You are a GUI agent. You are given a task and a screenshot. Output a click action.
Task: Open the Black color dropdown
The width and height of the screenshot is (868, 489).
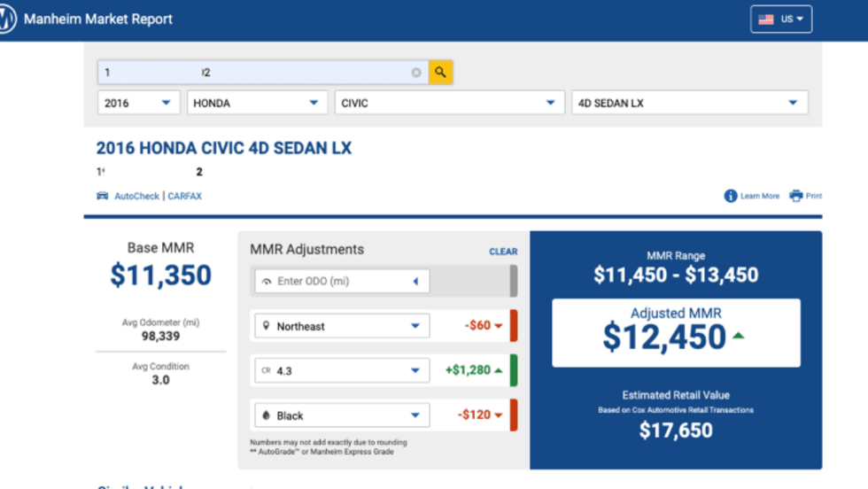point(341,415)
